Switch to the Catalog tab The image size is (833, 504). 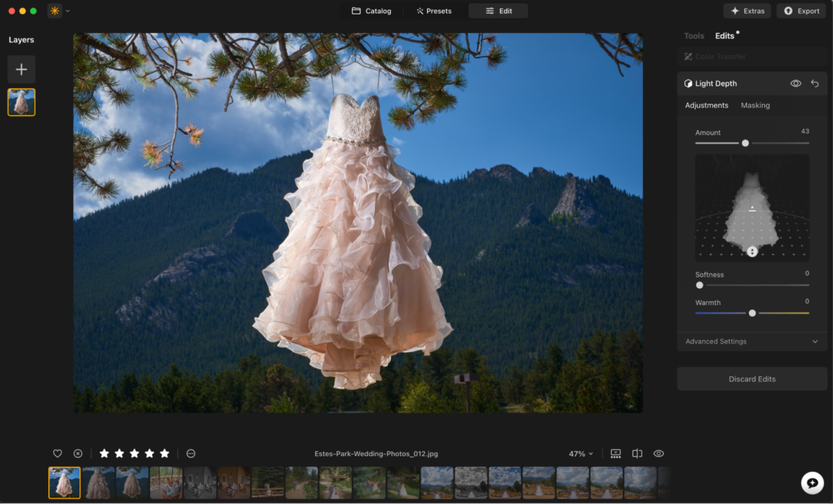point(371,11)
